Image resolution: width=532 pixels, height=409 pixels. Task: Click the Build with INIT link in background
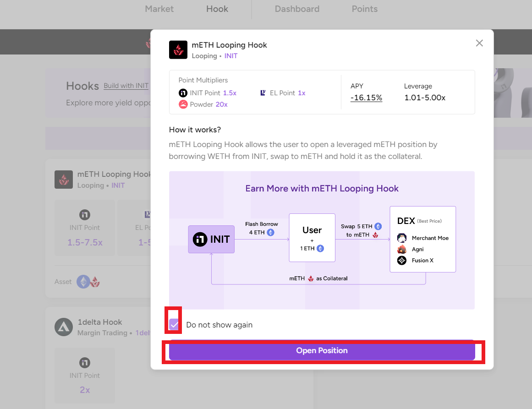126,86
